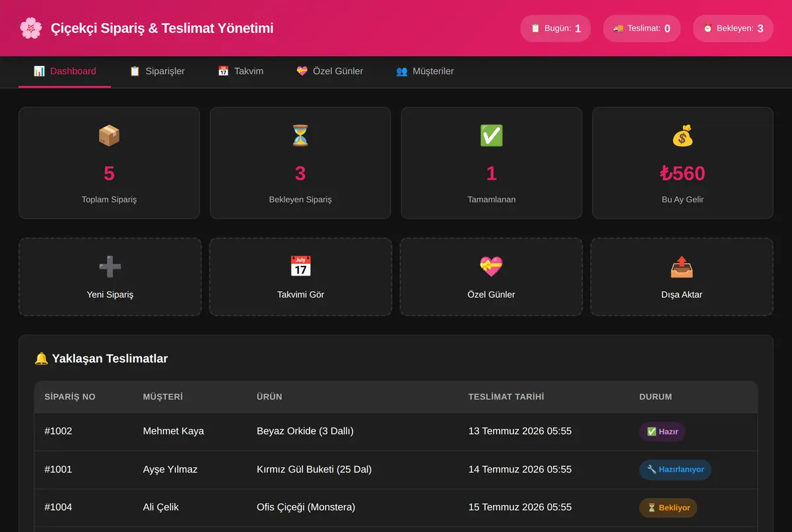Click the Bekleyen Sipariş value 3

(300, 173)
